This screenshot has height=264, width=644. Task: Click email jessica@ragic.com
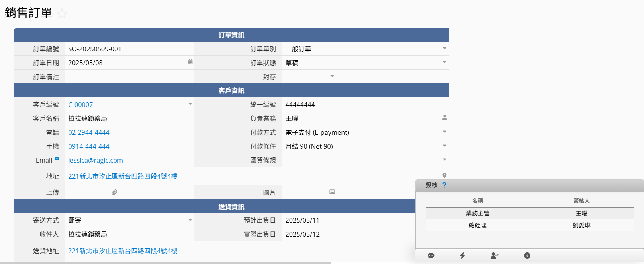96,160
